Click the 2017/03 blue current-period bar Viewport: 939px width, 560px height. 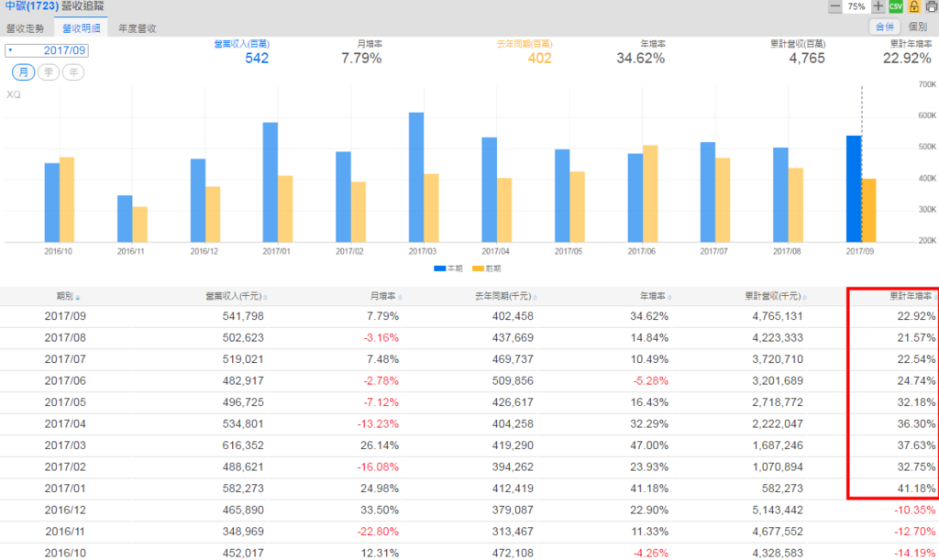click(x=416, y=177)
